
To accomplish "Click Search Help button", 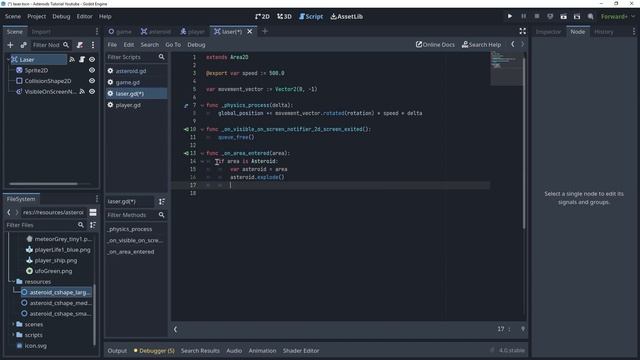I will click(481, 44).
